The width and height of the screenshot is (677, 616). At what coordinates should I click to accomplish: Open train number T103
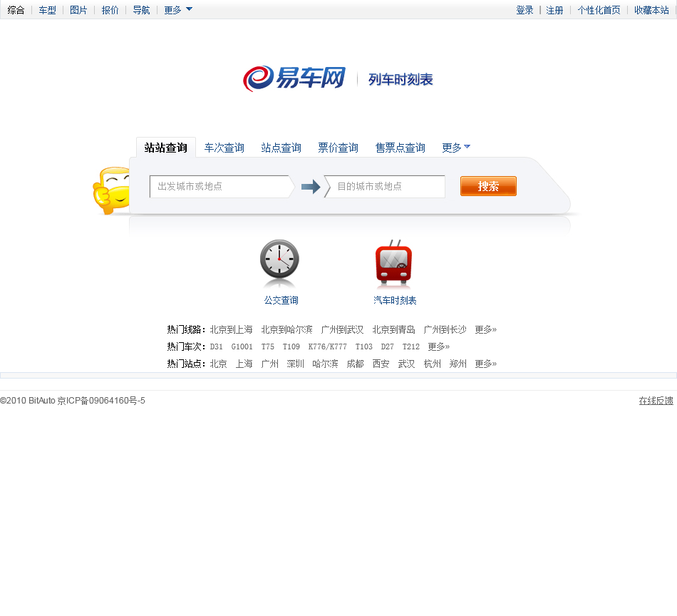pyautogui.click(x=364, y=346)
